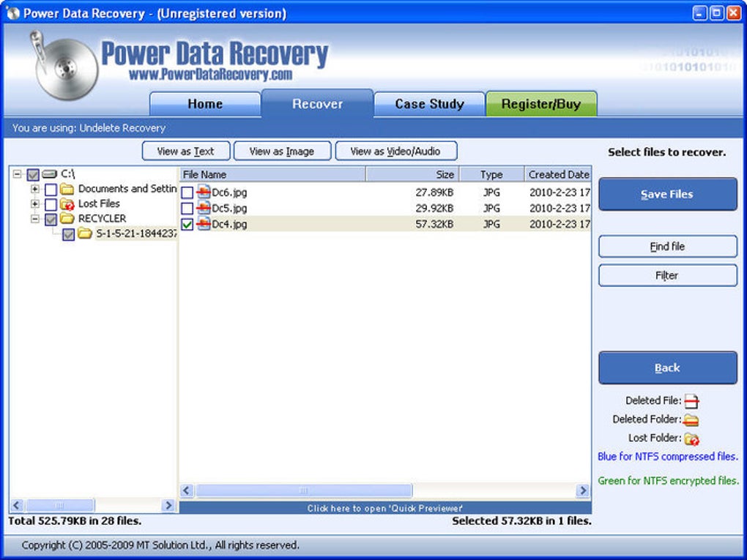This screenshot has width=747, height=560.
Task: Click the Dc6.jpg deleted file icon
Action: click(204, 192)
